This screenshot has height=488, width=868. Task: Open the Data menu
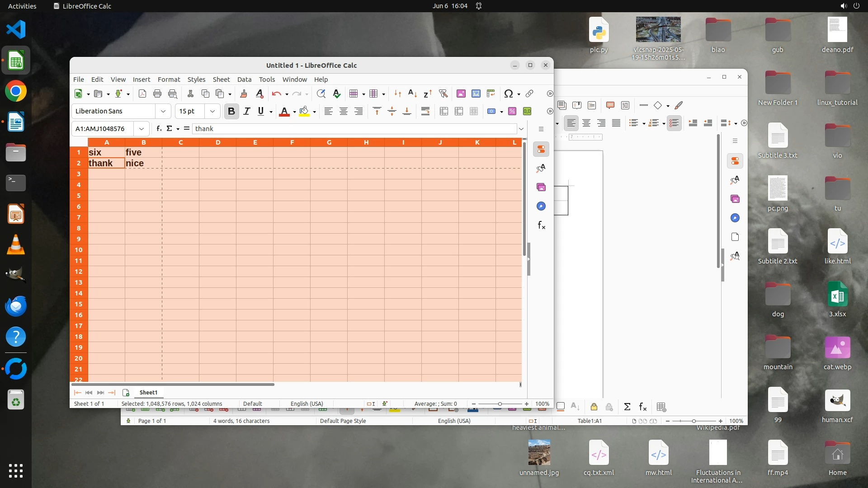(244, 79)
